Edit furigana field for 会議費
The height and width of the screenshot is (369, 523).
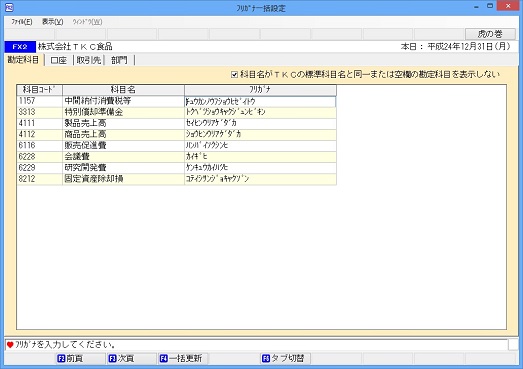[x=260, y=156]
